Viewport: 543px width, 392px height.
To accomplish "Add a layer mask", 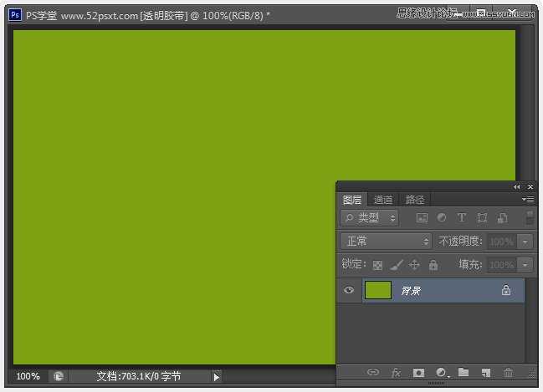I will pos(418,372).
